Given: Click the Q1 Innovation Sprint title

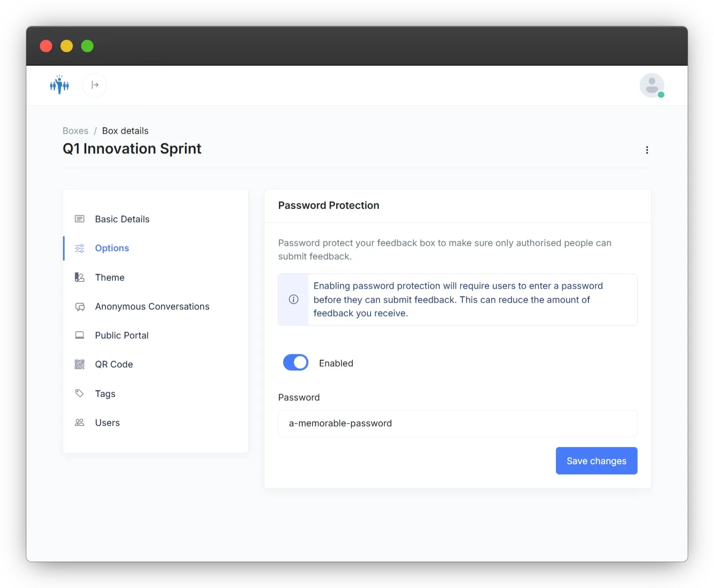Looking at the screenshot, I should [132, 149].
